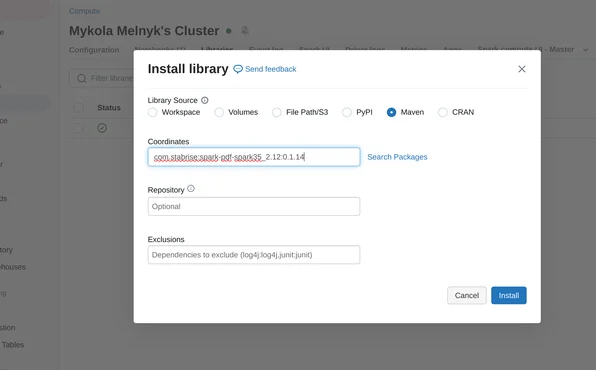596x370 pixels.
Task: Click the Exclusions input field
Action: pyautogui.click(x=254, y=255)
